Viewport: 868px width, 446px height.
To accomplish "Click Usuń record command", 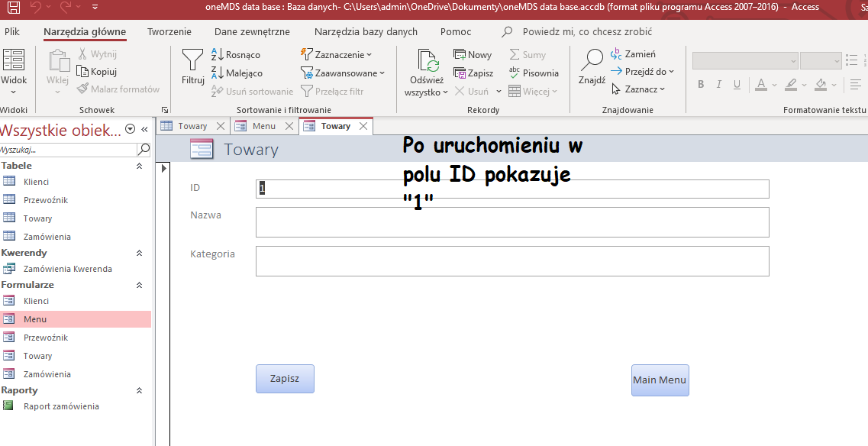I will [472, 92].
